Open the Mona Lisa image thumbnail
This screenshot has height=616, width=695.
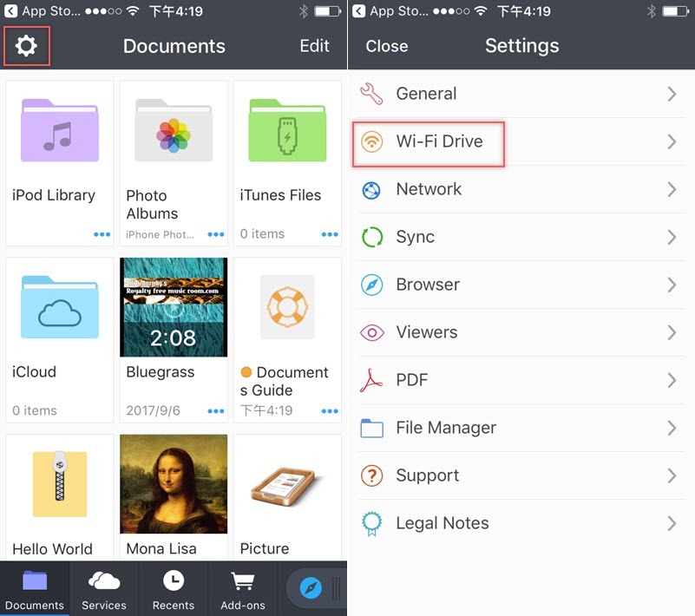pyautogui.click(x=174, y=483)
